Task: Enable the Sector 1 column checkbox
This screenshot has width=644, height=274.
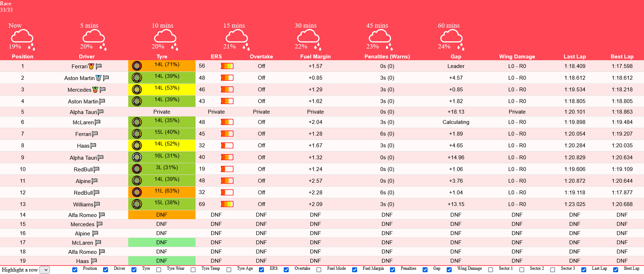Action: click(x=491, y=270)
